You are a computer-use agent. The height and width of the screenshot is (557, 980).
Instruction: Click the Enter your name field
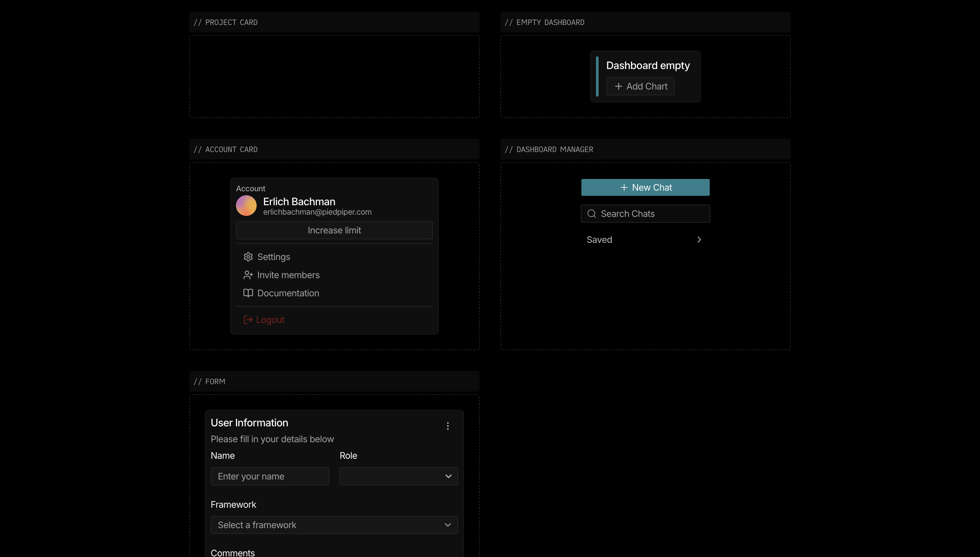coord(270,476)
